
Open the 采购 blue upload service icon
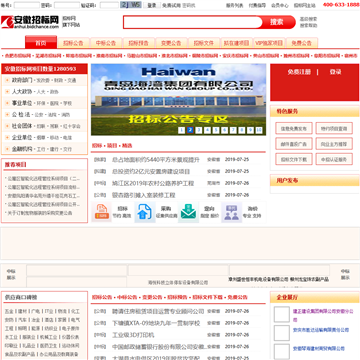(x=145, y=212)
